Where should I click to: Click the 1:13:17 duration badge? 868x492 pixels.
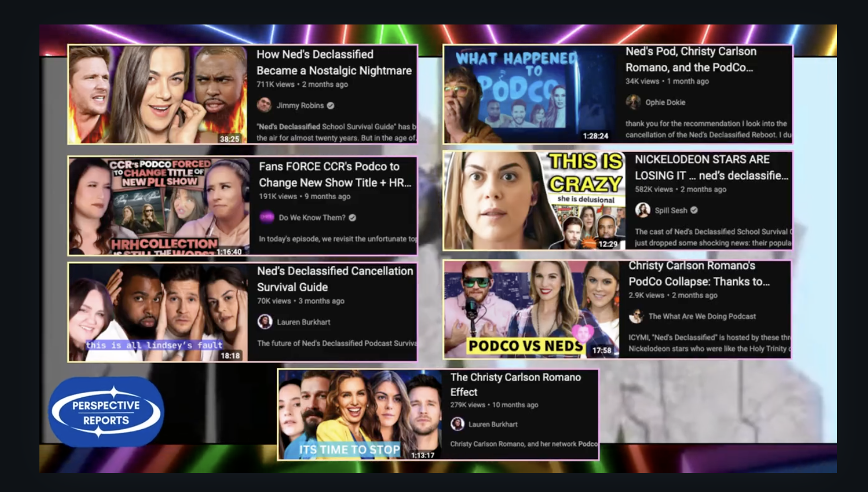click(423, 455)
